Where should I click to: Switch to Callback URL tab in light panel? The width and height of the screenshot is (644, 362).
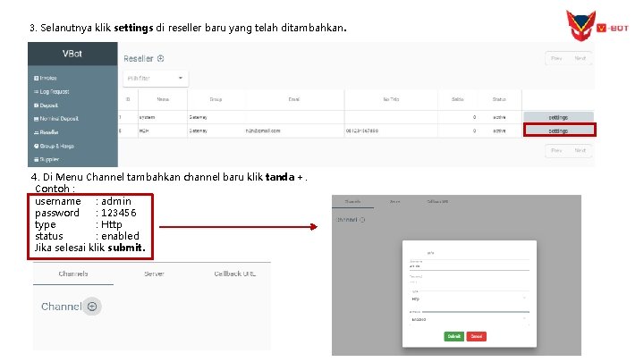235,274
